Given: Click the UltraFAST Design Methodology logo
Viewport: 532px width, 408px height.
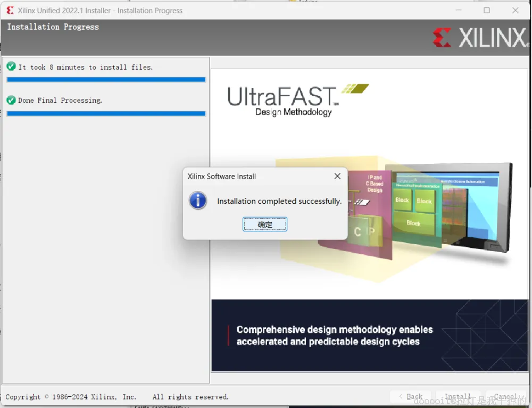Looking at the screenshot, I should tap(297, 101).
